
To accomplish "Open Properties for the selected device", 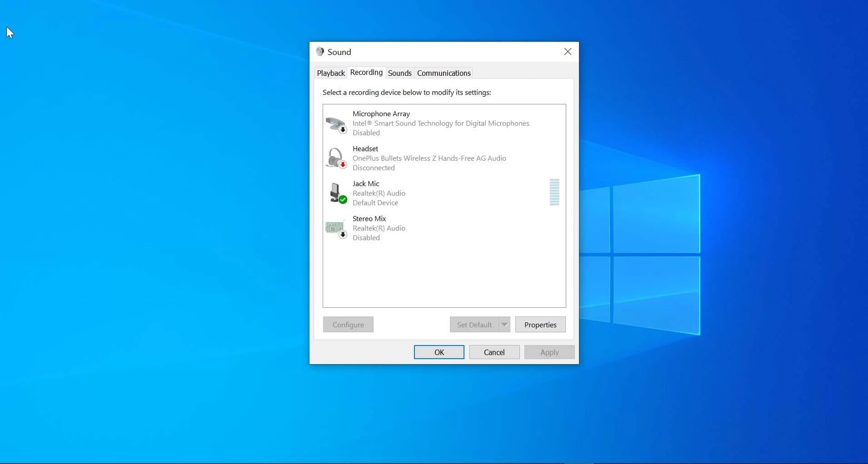I will 540,324.
